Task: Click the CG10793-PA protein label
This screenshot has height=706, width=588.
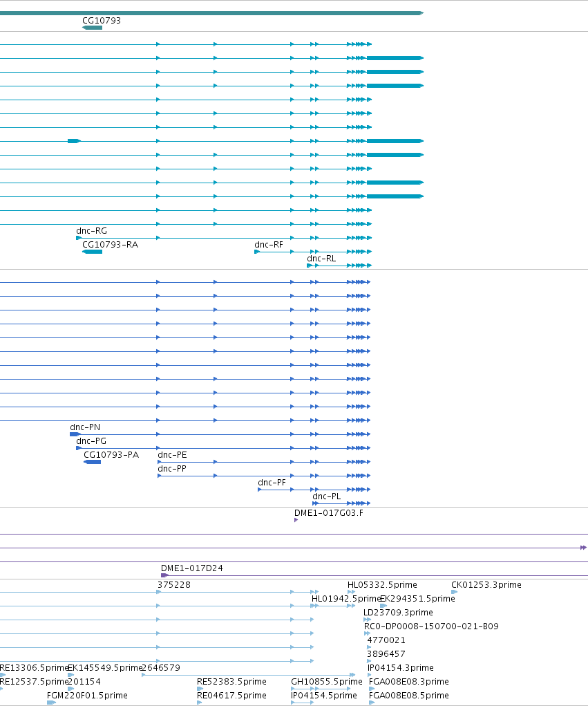Action: (111, 455)
